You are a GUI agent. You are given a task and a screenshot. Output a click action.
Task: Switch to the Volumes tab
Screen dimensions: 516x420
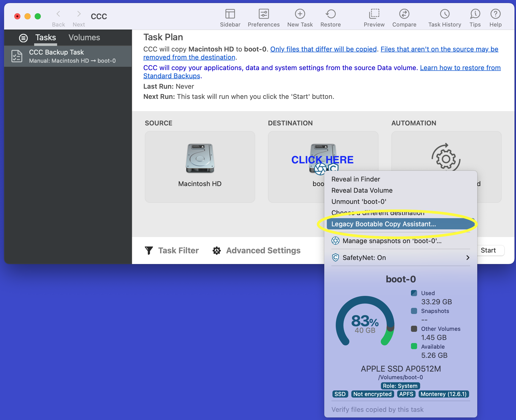pos(84,37)
